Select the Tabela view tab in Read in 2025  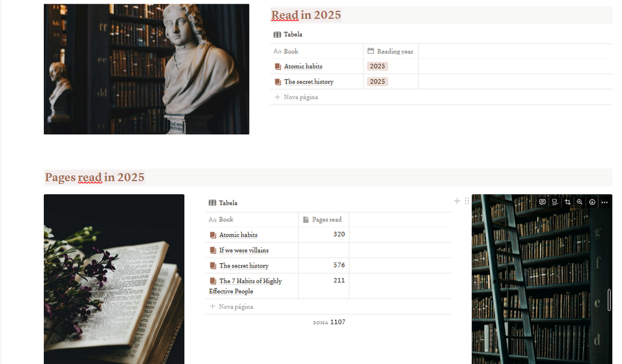(x=288, y=35)
